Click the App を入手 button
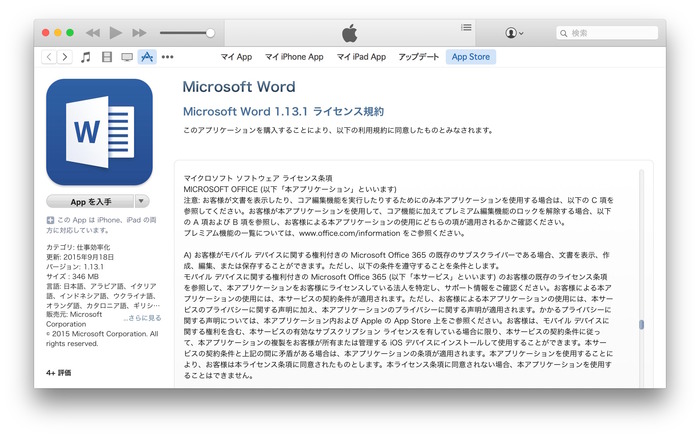The image size is (700, 437). coord(90,202)
